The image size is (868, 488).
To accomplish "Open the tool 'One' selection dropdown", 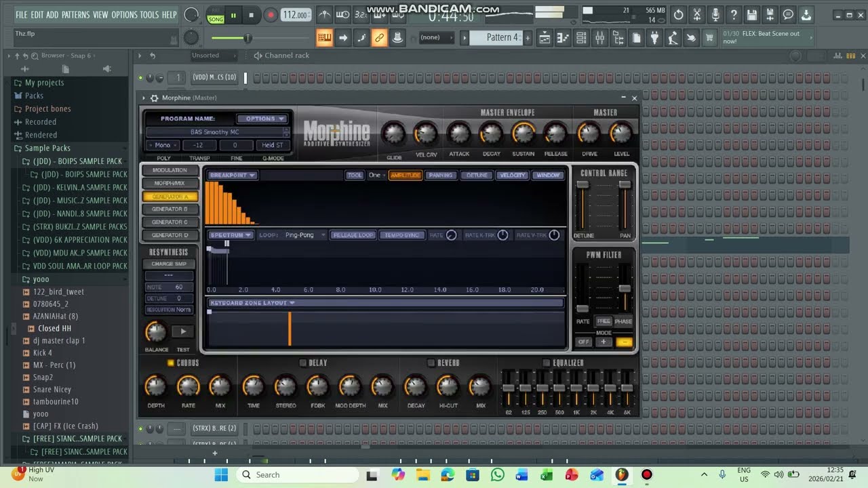I will click(376, 176).
